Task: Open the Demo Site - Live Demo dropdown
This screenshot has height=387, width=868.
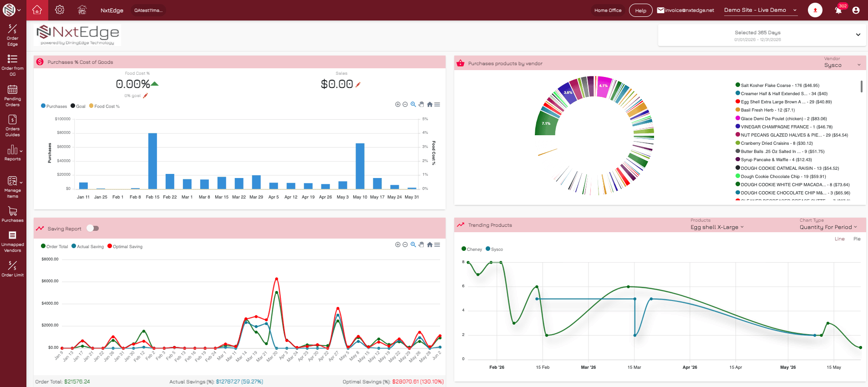Action: pos(761,10)
